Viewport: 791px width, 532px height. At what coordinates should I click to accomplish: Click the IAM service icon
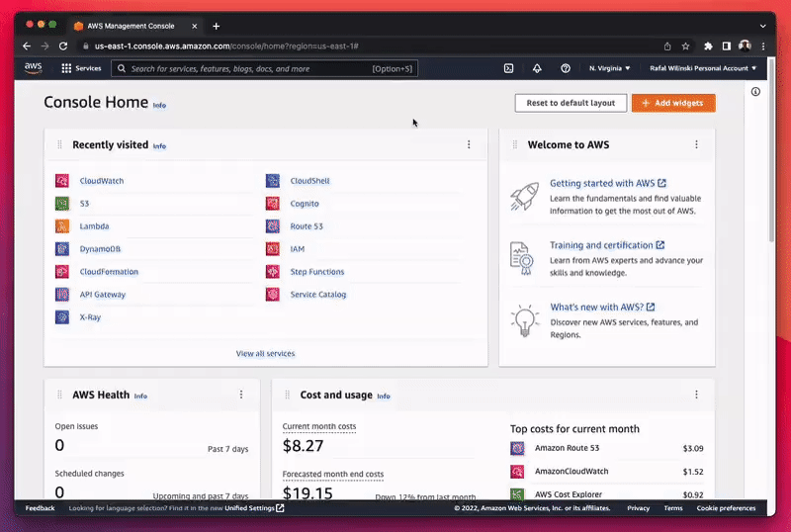(x=273, y=249)
